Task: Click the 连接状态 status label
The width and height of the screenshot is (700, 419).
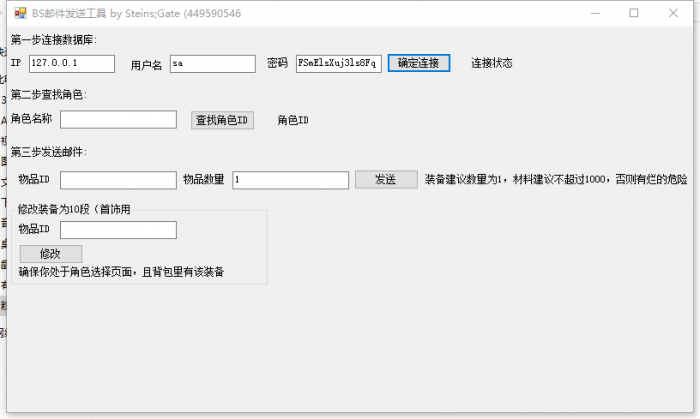Action: [x=491, y=63]
